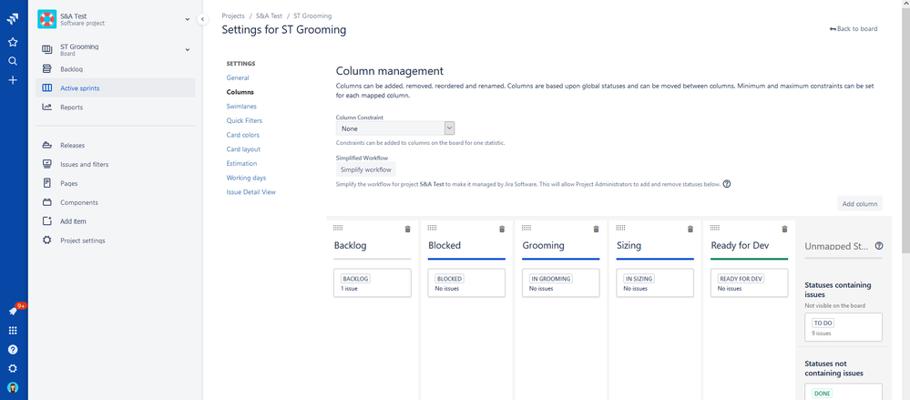This screenshot has height=400, width=910.
Task: Switch to Issue Detail View settings
Action: [251, 192]
